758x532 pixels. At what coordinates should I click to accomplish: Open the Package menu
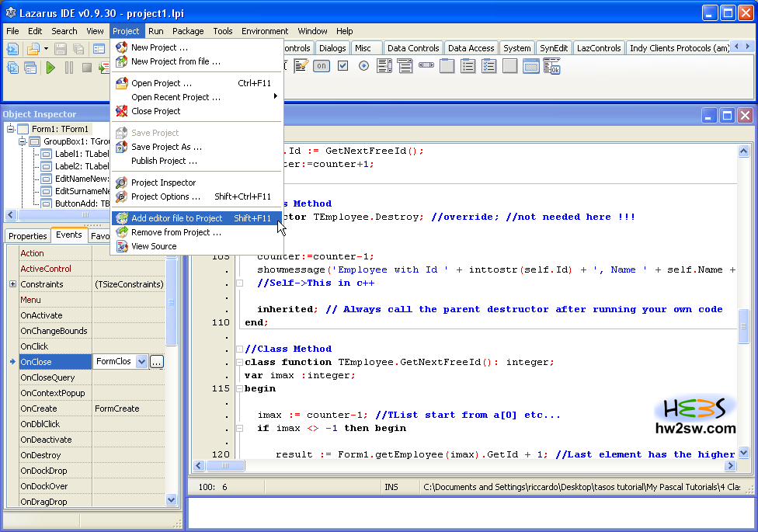point(188,31)
